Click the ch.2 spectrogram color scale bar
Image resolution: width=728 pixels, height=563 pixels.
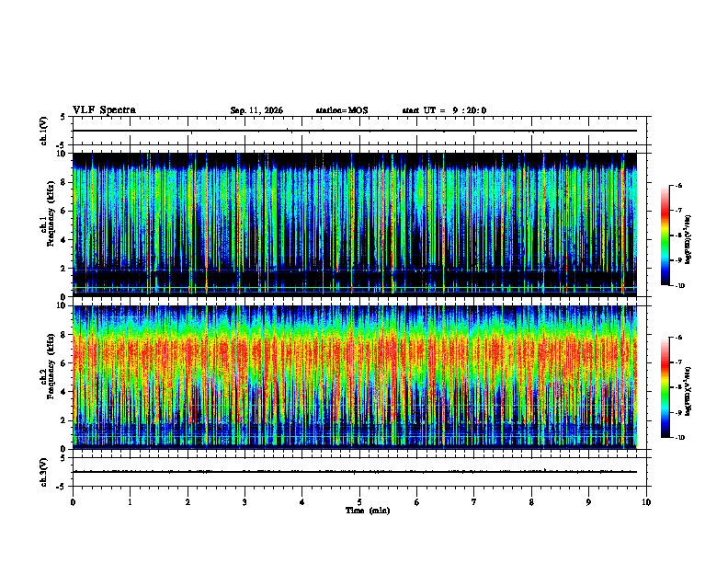coord(665,387)
